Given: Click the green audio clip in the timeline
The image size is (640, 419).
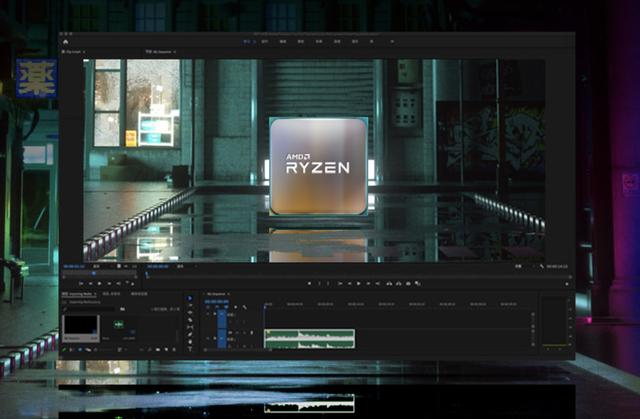Looking at the screenshot, I should pyautogui.click(x=309, y=338).
